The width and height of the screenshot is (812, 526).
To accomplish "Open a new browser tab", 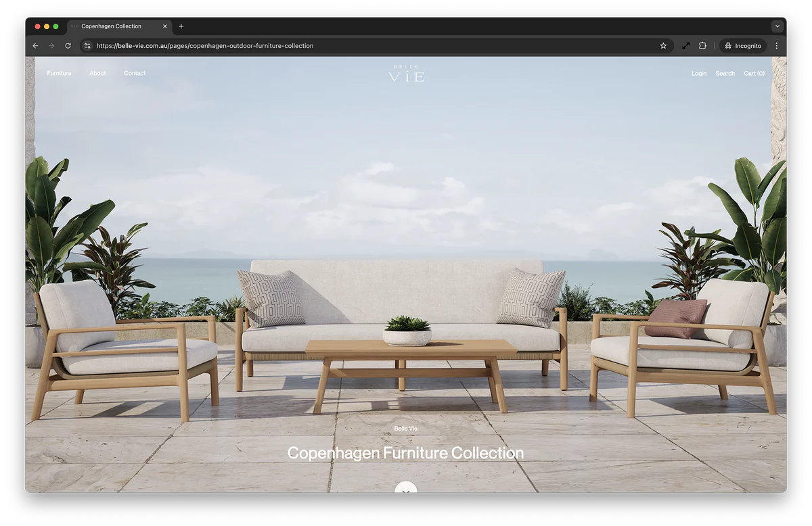I will 181,26.
